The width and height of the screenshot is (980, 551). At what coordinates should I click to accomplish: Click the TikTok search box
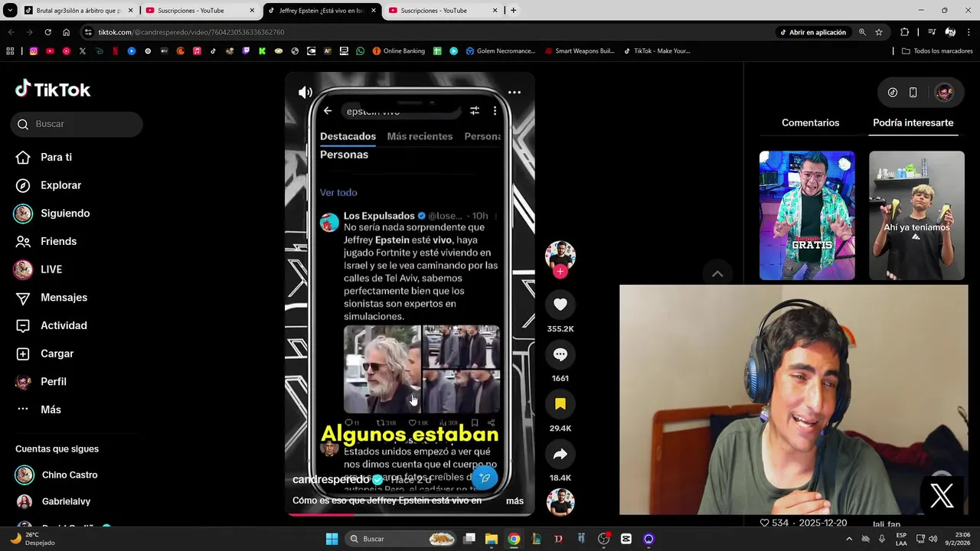(x=77, y=124)
